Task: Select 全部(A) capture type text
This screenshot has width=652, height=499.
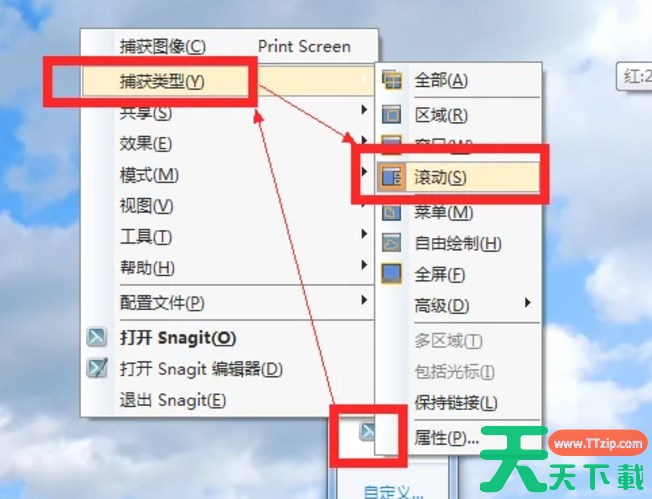Action: pyautogui.click(x=441, y=80)
